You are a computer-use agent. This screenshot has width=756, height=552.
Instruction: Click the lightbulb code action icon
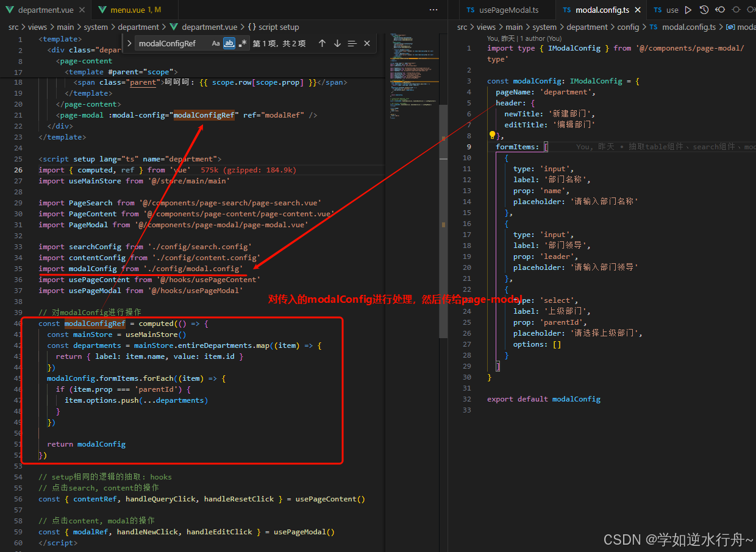(492, 135)
